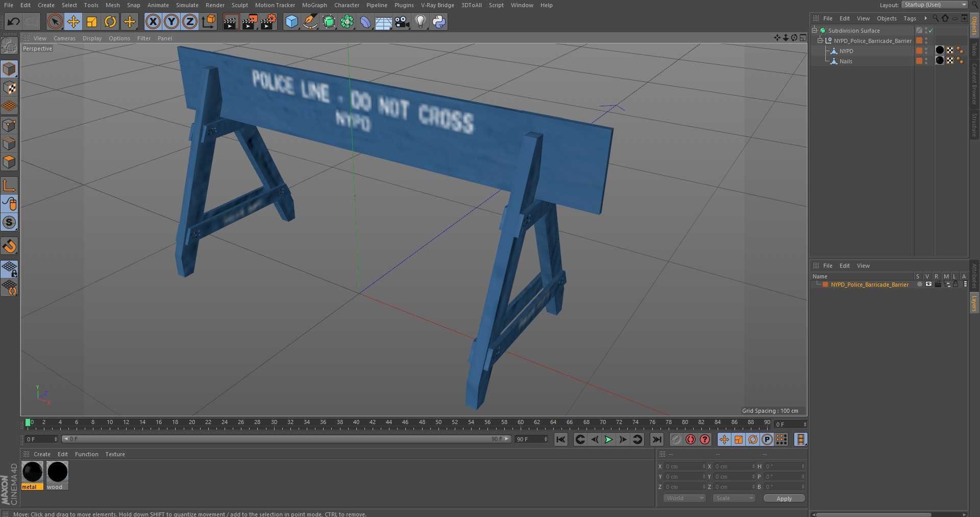Open material manager Create menu
The height and width of the screenshot is (517, 980).
tap(42, 454)
